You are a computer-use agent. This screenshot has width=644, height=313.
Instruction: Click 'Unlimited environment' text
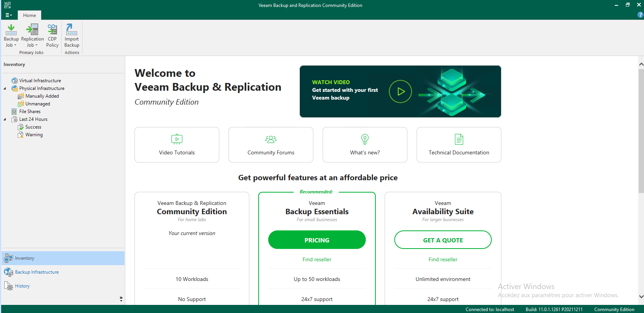click(x=443, y=279)
